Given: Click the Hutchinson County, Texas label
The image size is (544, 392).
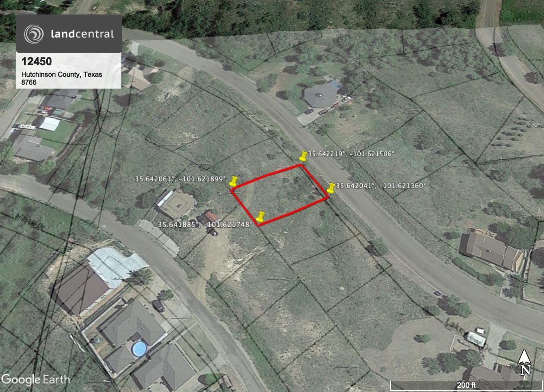Looking at the screenshot, I should point(62,74).
